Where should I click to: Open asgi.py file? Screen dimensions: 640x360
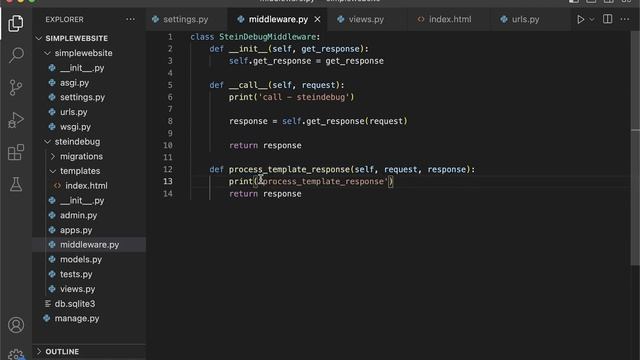(74, 83)
